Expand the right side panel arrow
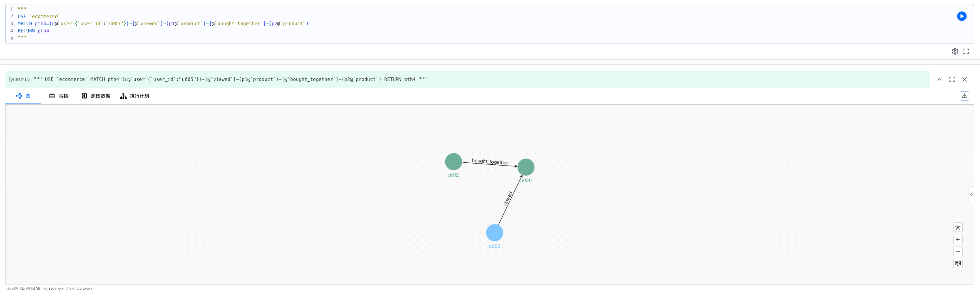This screenshot has width=980, height=290. (x=971, y=194)
